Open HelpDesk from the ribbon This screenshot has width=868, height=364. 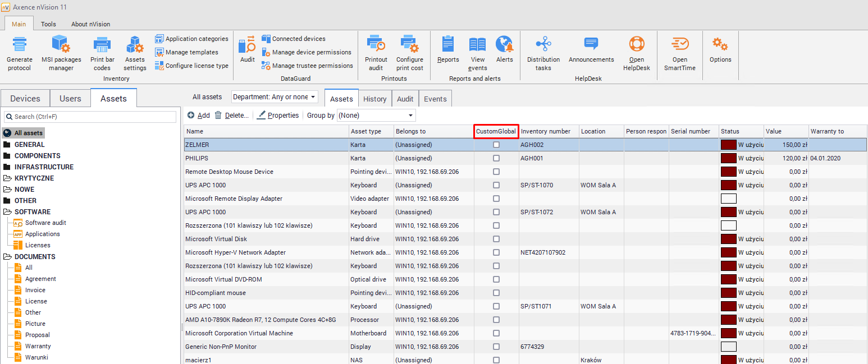pyautogui.click(x=636, y=45)
